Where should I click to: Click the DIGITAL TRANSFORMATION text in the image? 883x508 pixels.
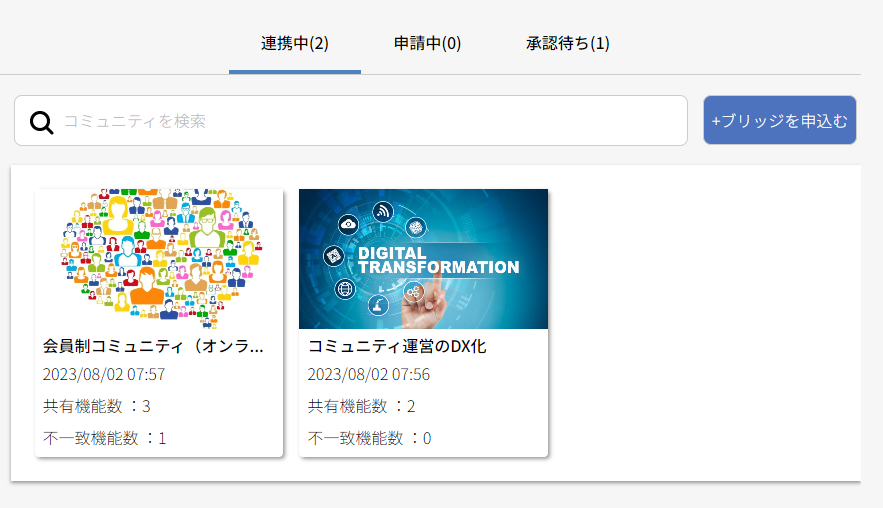tap(438, 260)
